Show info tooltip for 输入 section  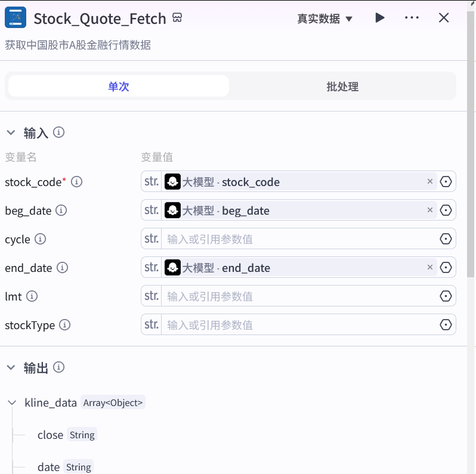58,132
